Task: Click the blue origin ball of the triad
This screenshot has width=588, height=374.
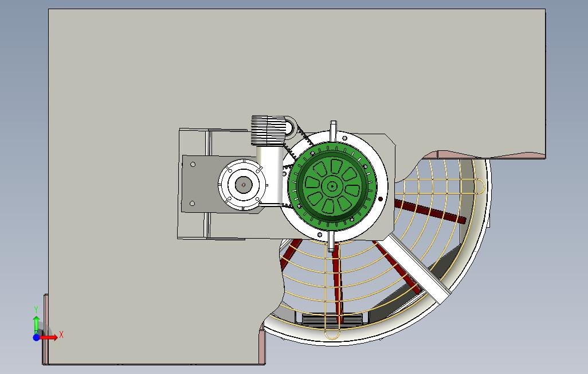Action: pyautogui.click(x=36, y=338)
